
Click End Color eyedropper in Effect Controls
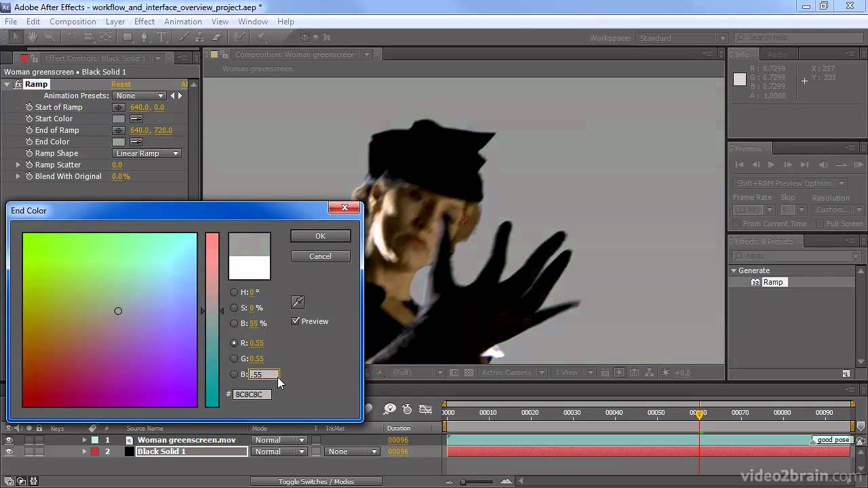coord(136,142)
